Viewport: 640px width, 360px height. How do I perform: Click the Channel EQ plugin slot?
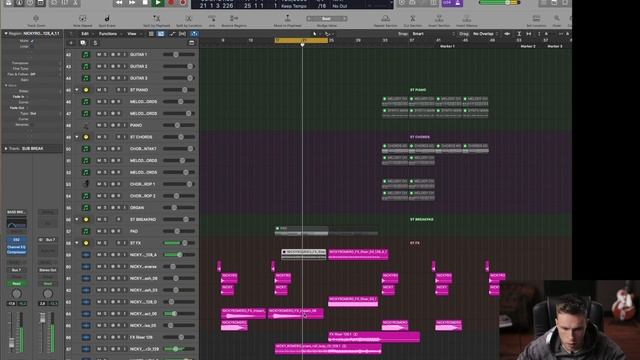pos(16,247)
